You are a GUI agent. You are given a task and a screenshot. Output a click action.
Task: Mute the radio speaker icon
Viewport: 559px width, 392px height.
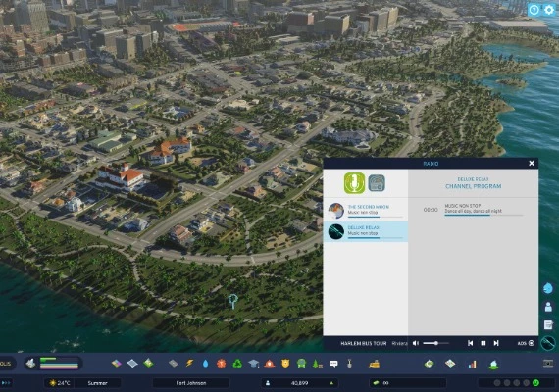(416, 343)
